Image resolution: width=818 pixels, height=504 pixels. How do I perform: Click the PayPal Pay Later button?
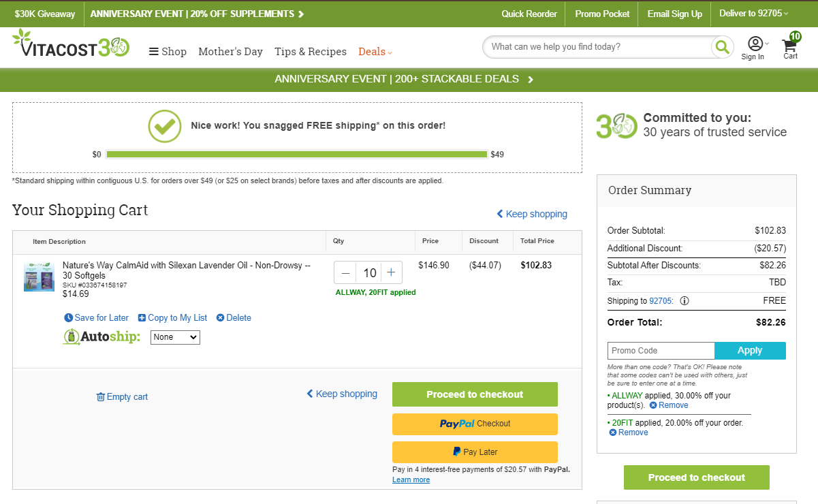pyautogui.click(x=475, y=452)
